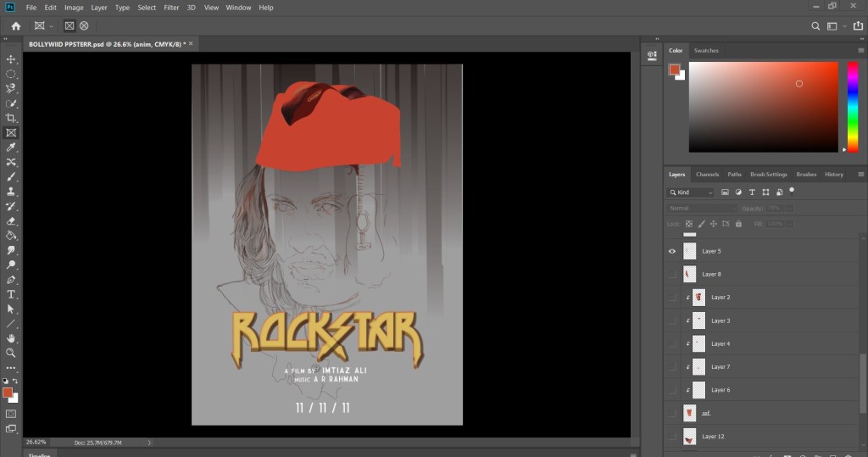Viewport: 868px width, 457px height.
Task: Choose the Zoom tool in toolbar
Action: [11, 353]
